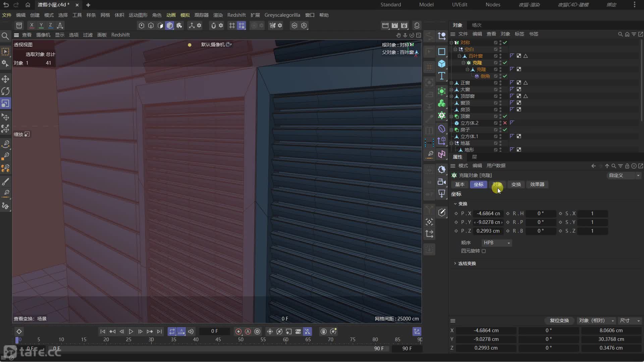
Task: Collapse the 百叶窗 tree node
Action: 459,56
